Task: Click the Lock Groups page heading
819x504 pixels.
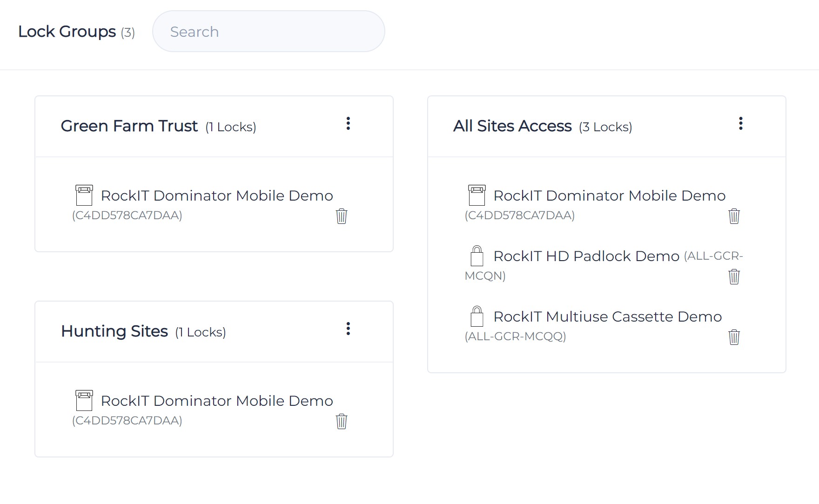Action: pyautogui.click(x=67, y=32)
